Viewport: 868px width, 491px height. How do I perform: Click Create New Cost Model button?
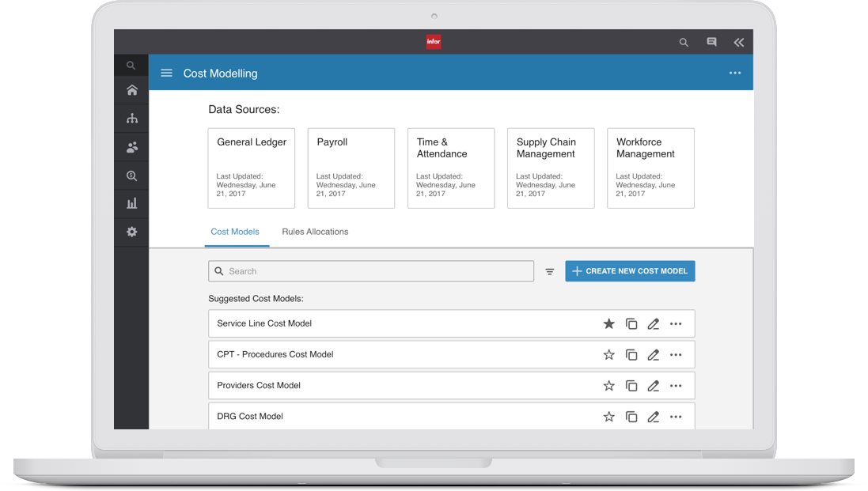pos(630,271)
